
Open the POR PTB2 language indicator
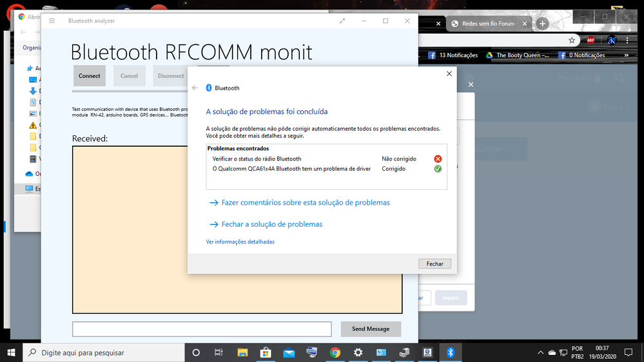[578, 352]
